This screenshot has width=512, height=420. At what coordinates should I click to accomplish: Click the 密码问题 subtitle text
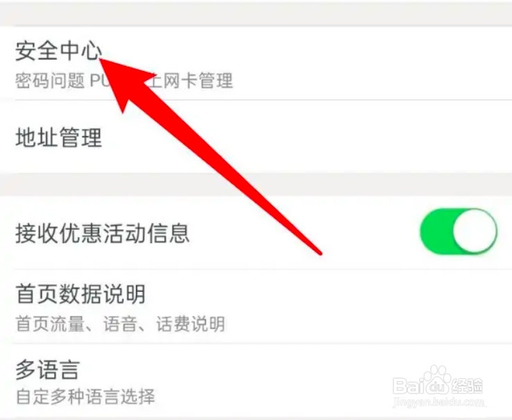click(x=50, y=80)
